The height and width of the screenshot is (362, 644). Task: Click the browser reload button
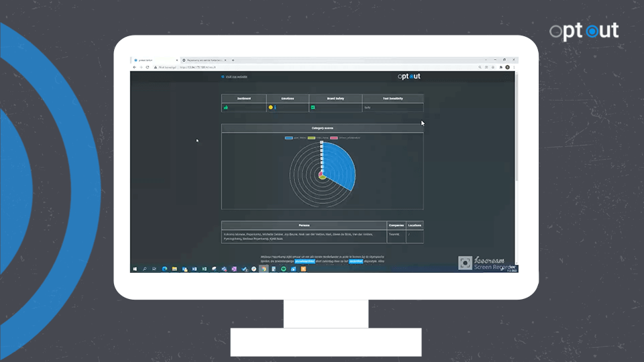coord(148,67)
